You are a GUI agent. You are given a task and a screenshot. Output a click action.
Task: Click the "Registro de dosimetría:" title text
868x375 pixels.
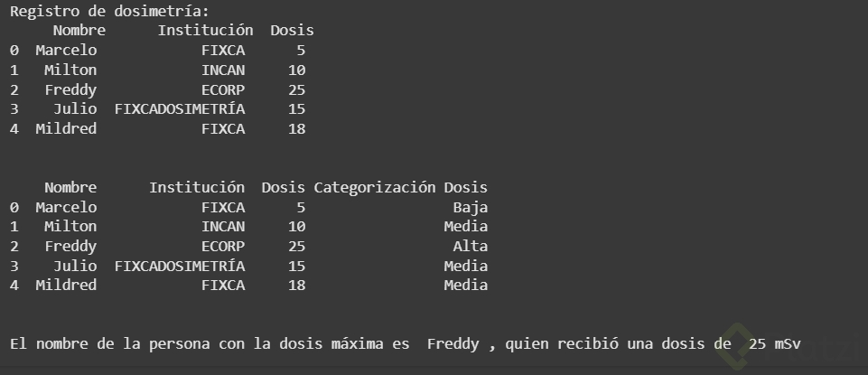point(108,11)
